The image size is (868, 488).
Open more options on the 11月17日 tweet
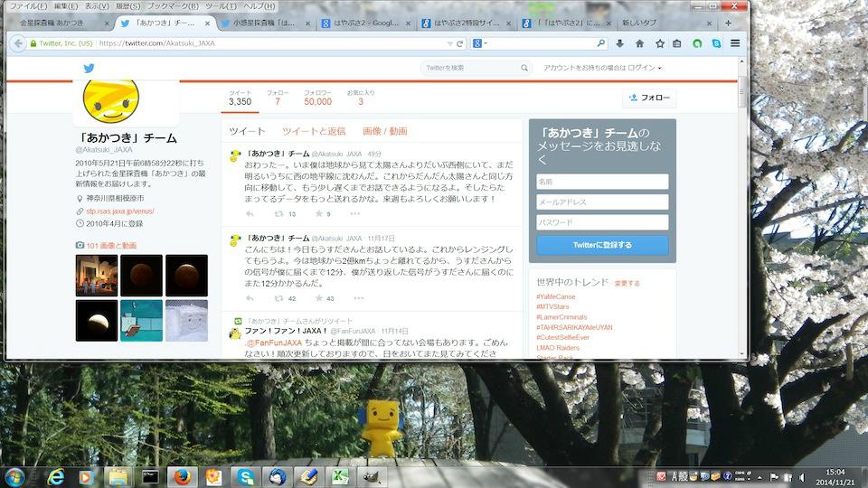point(359,298)
